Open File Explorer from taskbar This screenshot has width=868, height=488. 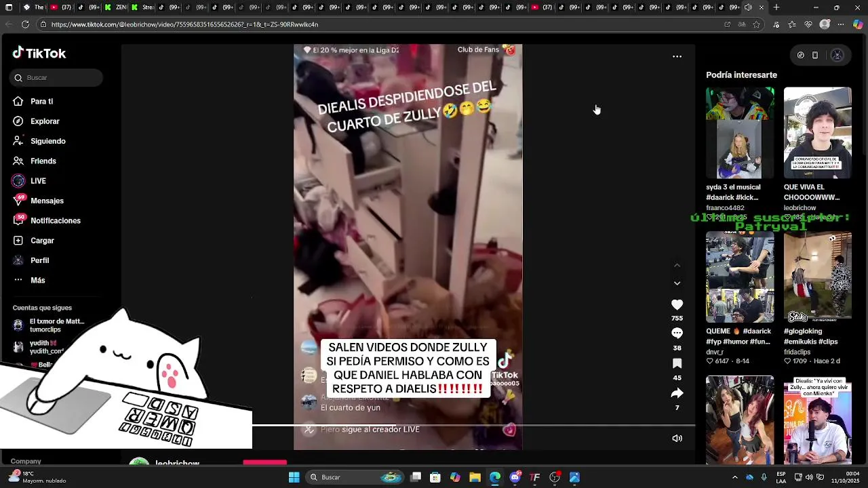point(475,477)
